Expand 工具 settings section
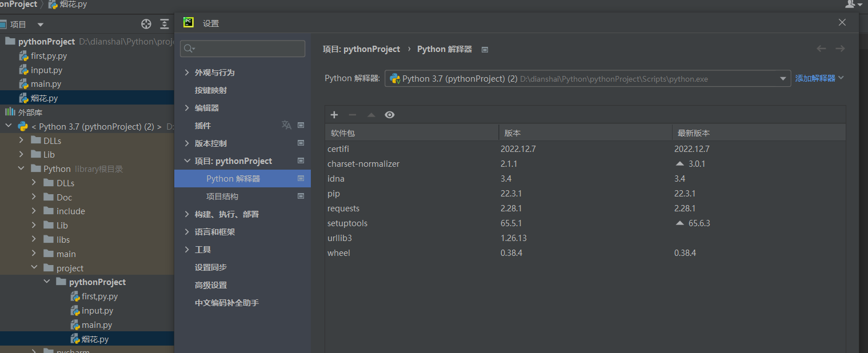Viewport: 868px width, 353px height. (187, 250)
